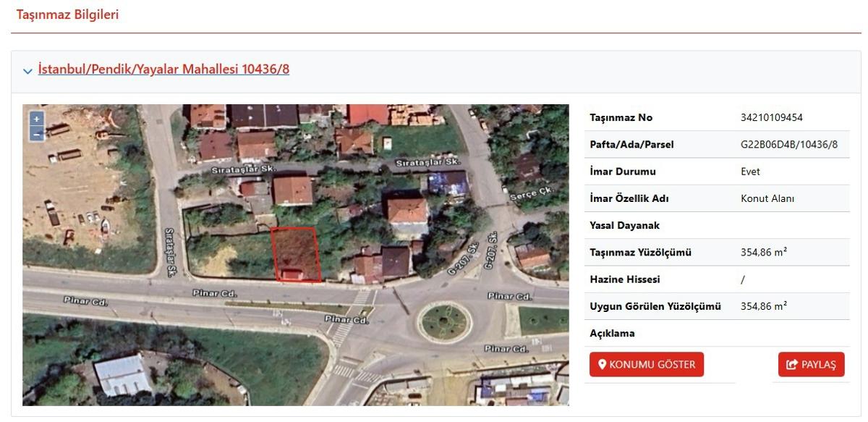Screen dimensions: 868x422
Task: Click the Uygun Görülen Yüzölçümü label
Action: tap(655, 306)
